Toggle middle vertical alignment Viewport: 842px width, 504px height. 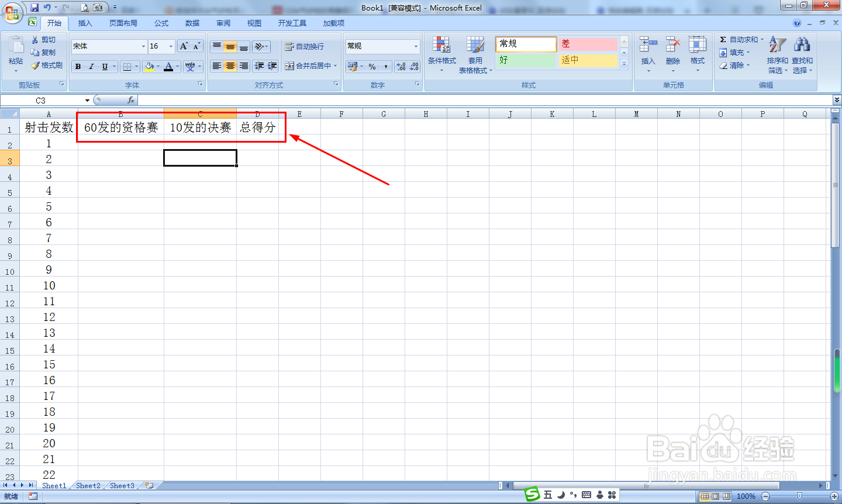point(230,47)
